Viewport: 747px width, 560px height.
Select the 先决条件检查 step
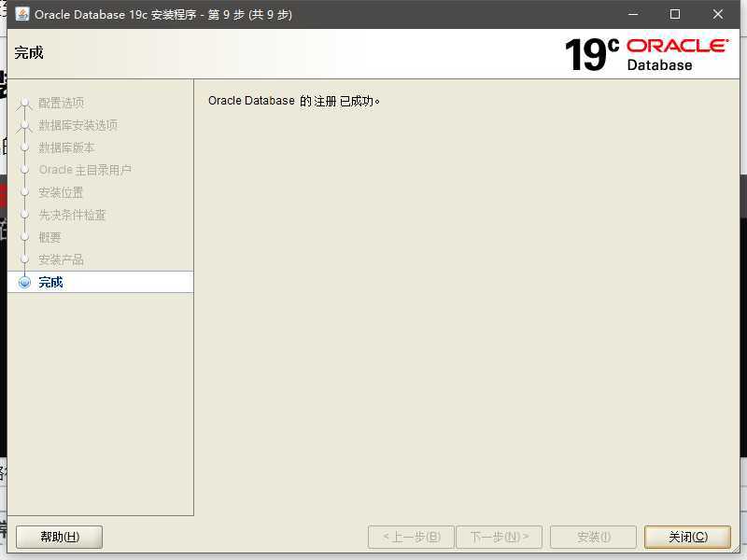pyautogui.click(x=72, y=215)
